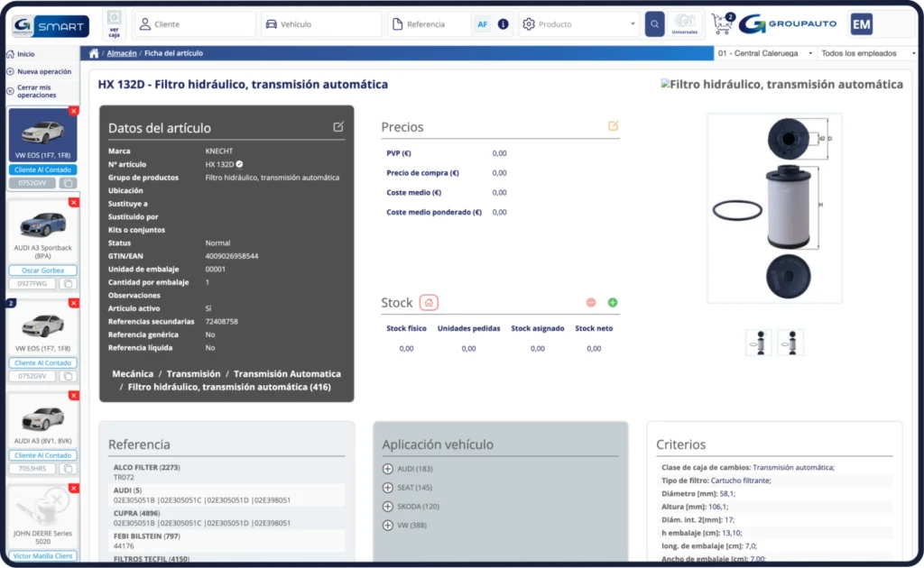
Task: Open the shopping cart with badge 2
Action: [723, 23]
